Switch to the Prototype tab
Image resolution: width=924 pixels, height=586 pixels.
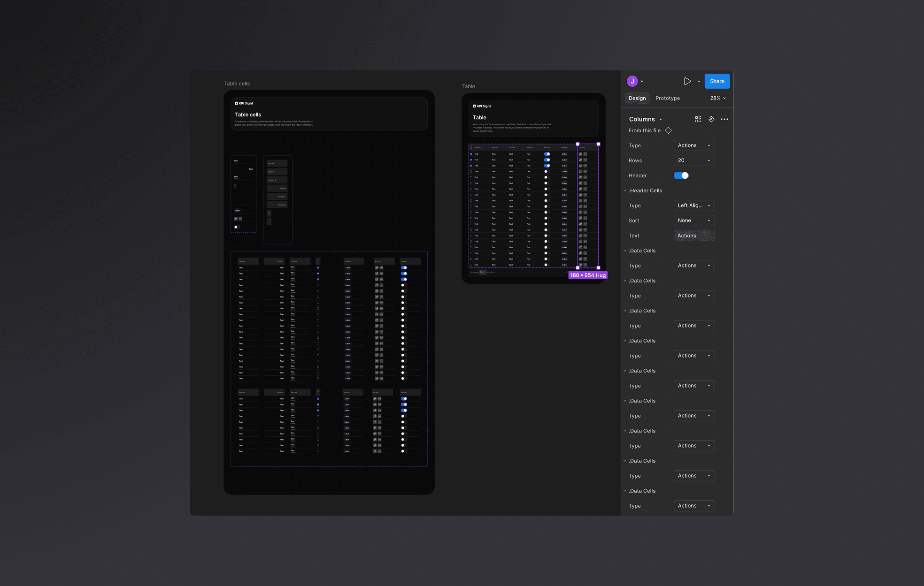pos(667,98)
